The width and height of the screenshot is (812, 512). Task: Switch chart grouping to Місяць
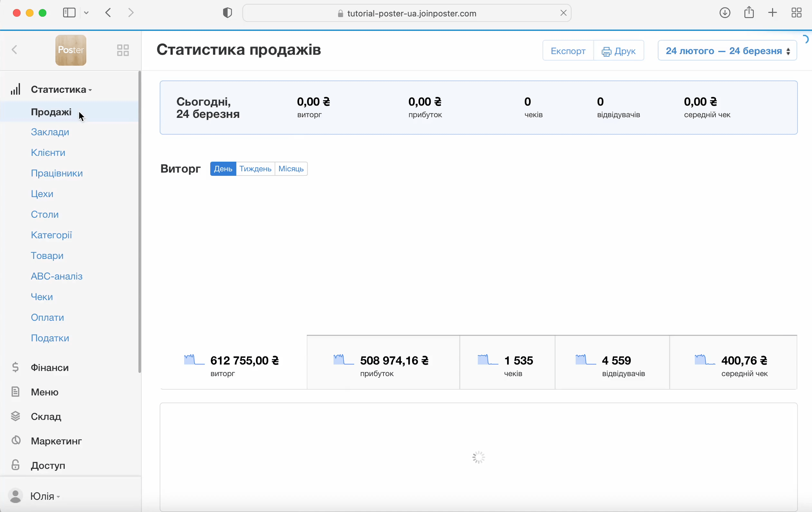click(291, 169)
